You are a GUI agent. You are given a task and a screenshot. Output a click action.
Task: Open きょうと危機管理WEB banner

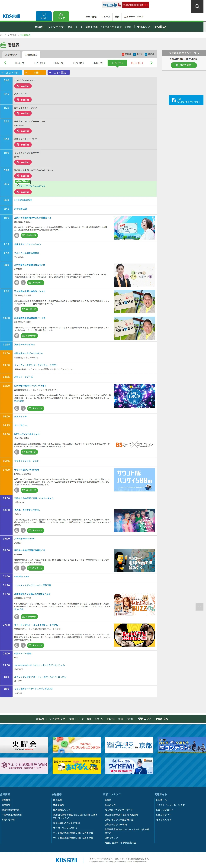(24, 766)
